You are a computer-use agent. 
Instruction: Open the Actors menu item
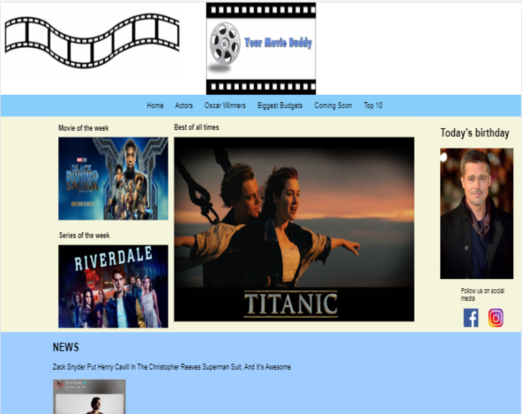coord(184,106)
